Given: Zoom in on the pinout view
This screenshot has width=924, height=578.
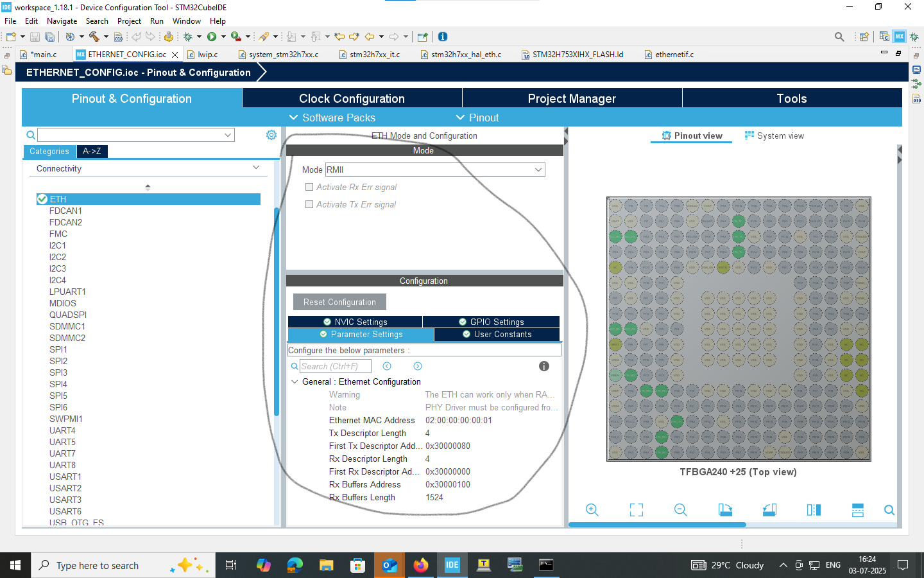Looking at the screenshot, I should (592, 509).
